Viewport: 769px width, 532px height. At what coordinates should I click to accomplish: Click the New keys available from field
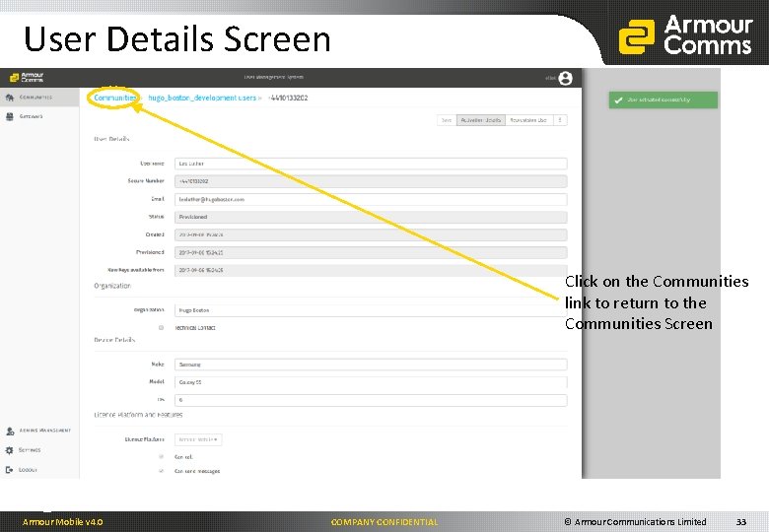click(371, 270)
